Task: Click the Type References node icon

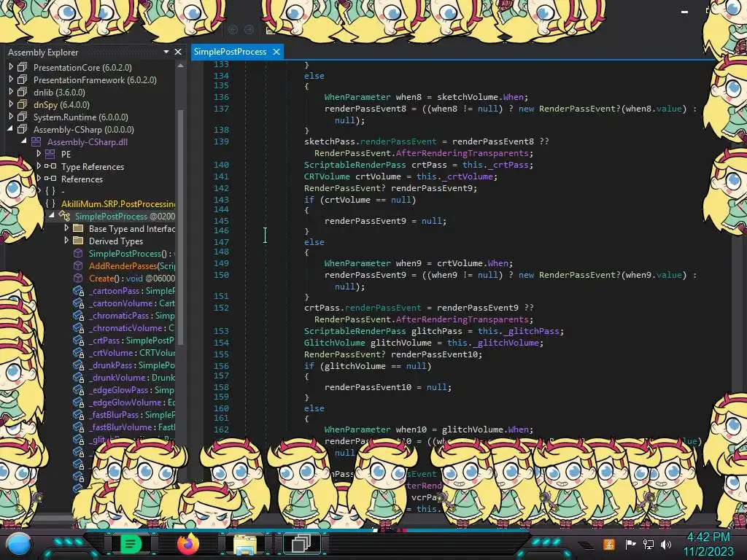Action: [50, 166]
